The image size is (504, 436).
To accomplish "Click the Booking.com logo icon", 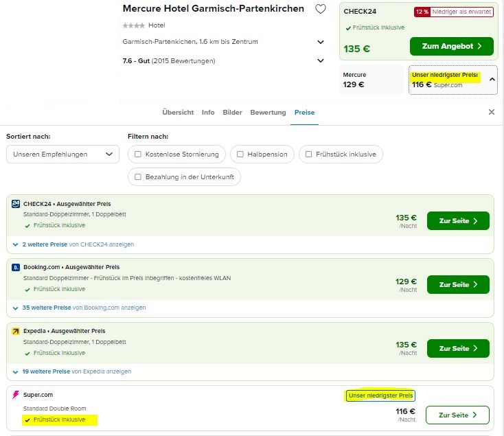I will click(x=15, y=267).
